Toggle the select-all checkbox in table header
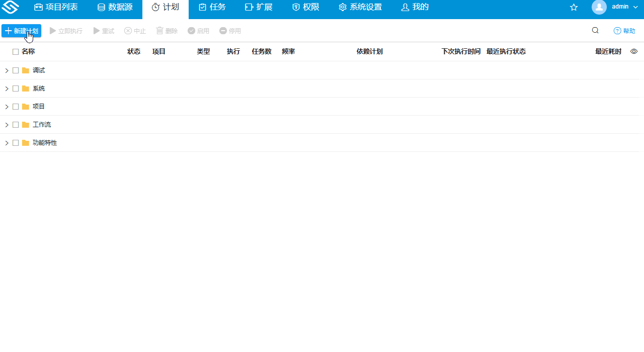Image resolution: width=644 pixels, height=352 pixels. click(x=15, y=51)
